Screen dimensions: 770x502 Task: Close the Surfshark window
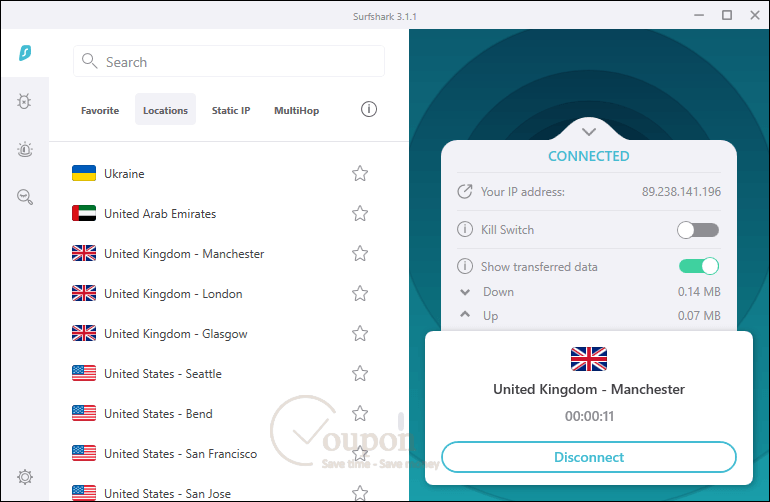[x=755, y=15]
